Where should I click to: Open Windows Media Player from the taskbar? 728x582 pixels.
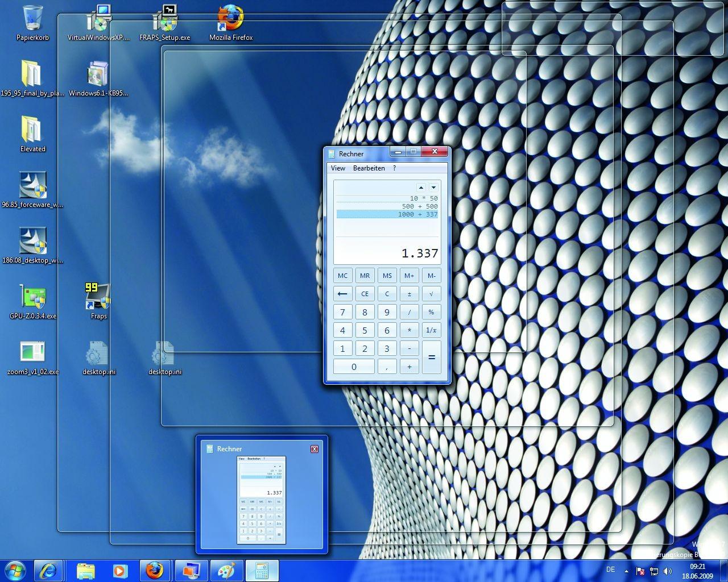pyautogui.click(x=120, y=571)
